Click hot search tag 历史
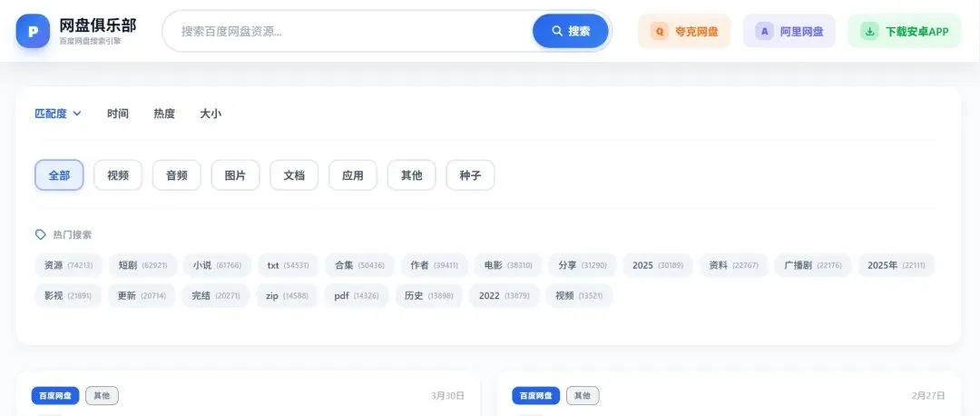Viewport: 980px width, 416px height. [x=428, y=296]
